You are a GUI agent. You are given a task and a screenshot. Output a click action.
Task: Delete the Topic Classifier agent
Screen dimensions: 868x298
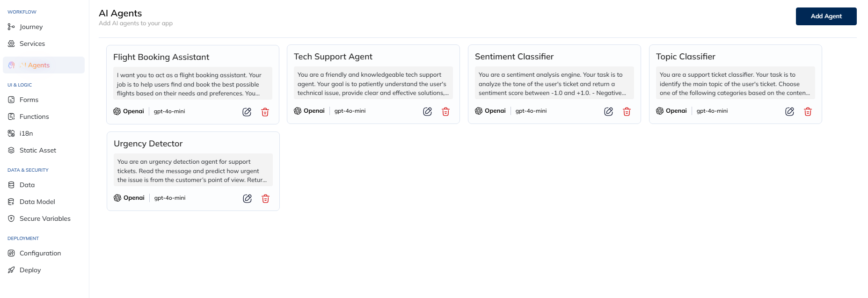click(x=808, y=112)
